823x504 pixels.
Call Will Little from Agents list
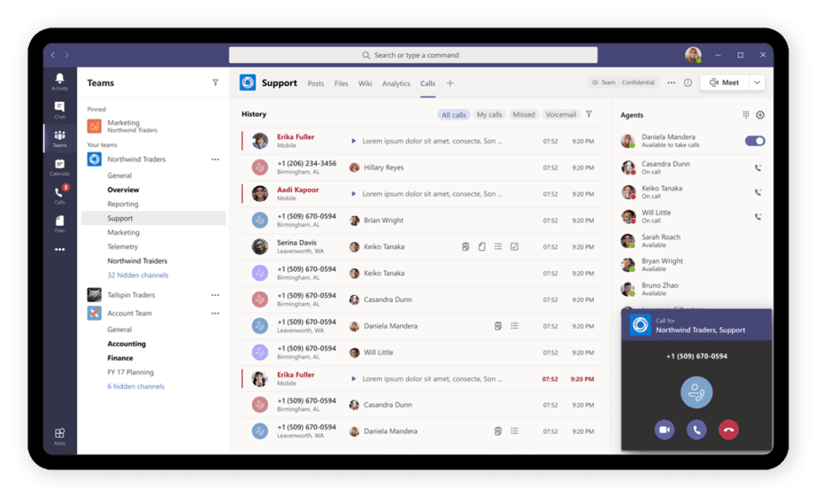(x=758, y=216)
